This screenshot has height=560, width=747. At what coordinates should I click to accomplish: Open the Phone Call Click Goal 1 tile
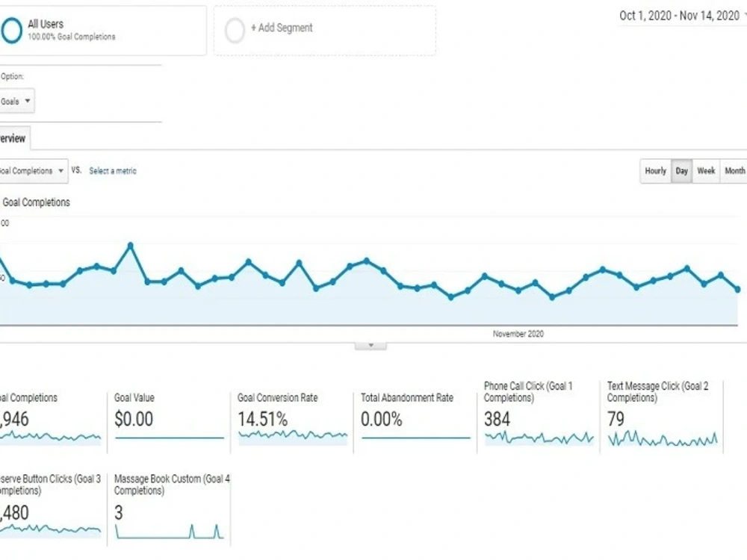click(x=539, y=415)
